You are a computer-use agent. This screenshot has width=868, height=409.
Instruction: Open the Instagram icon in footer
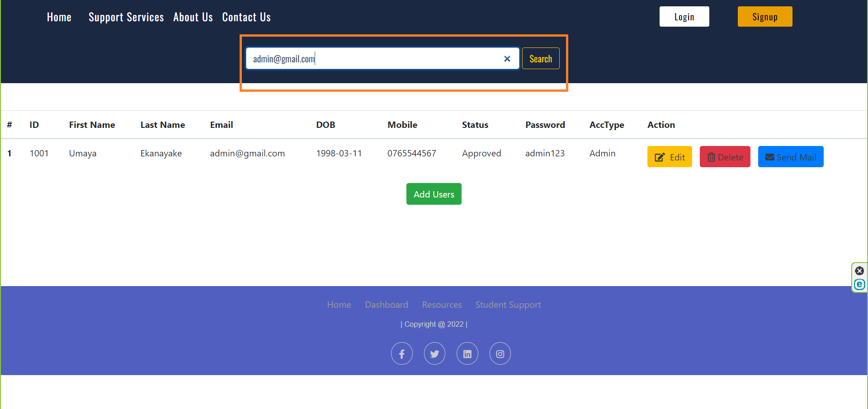tap(500, 354)
